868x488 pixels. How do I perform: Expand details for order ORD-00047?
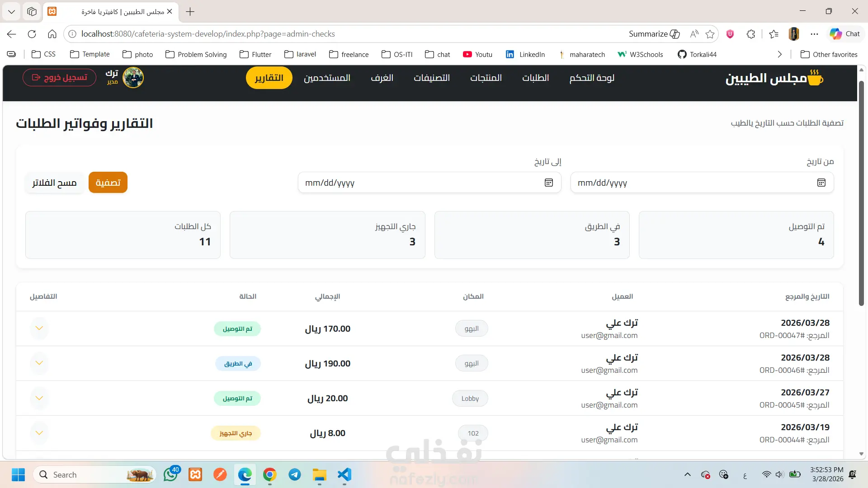39,328
